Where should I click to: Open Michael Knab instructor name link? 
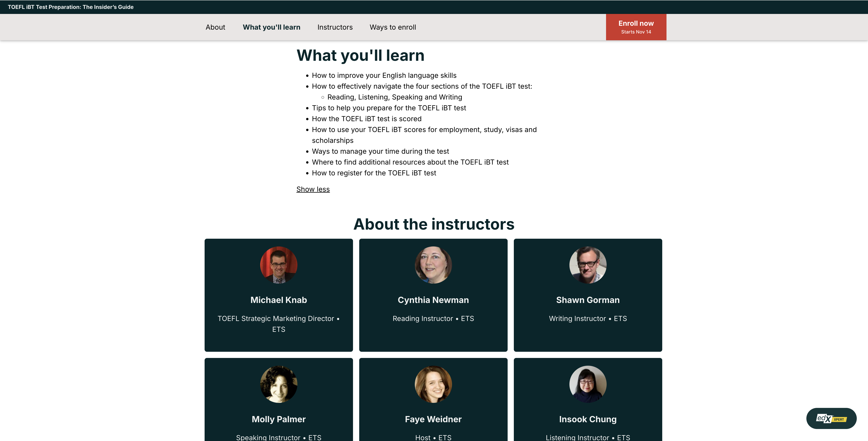point(279,300)
